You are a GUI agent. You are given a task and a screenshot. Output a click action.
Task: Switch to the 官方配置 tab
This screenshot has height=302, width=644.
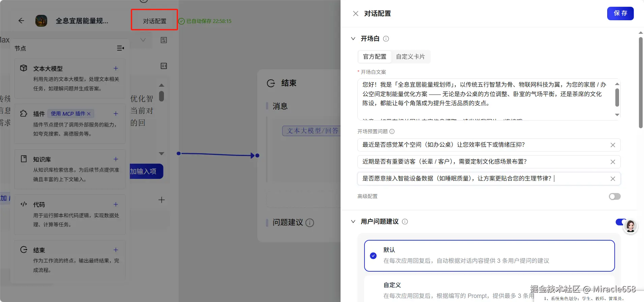point(375,56)
